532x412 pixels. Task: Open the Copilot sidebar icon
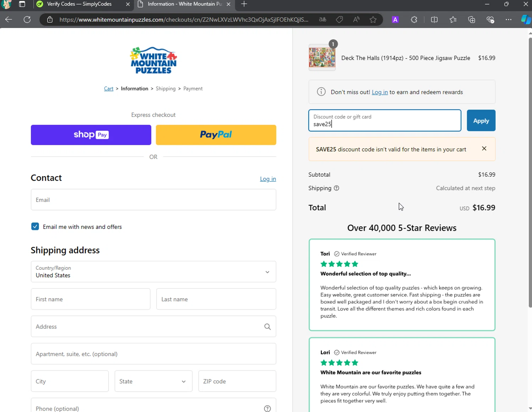[x=526, y=20]
